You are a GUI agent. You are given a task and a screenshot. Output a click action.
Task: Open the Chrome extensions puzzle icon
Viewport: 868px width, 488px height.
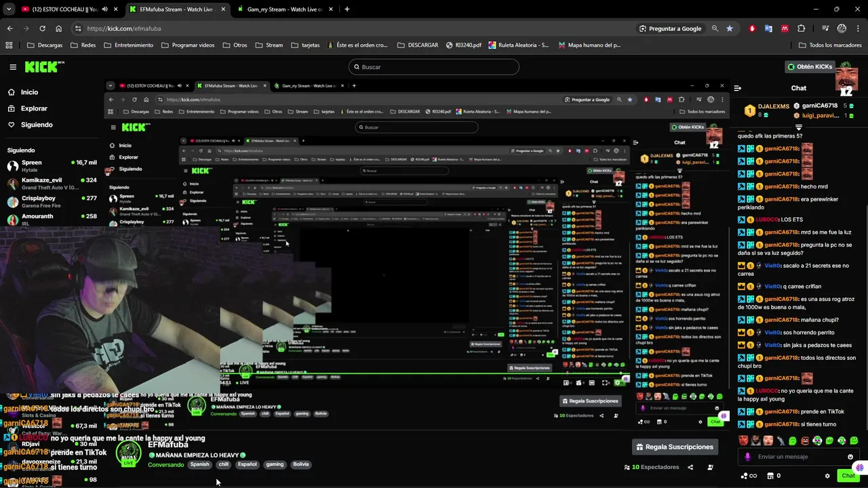tap(802, 28)
